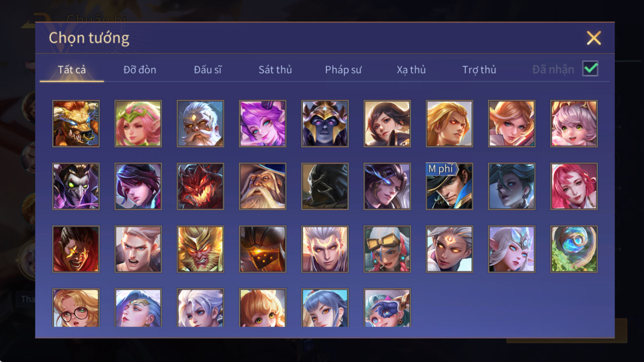Close the Chọn tướng dialog
Image resolution: width=644 pixels, height=362 pixels.
pyautogui.click(x=594, y=38)
